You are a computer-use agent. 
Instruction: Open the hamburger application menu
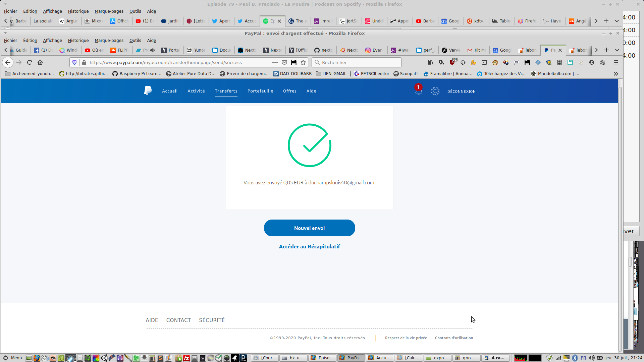[x=616, y=62]
